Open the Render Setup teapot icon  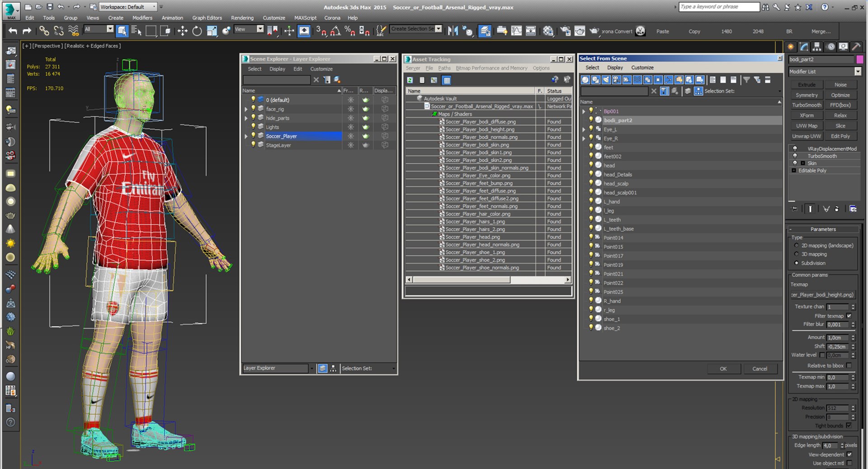(565, 31)
